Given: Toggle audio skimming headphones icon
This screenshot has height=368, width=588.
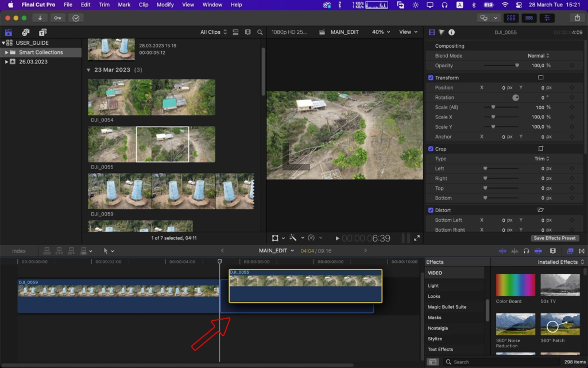Looking at the screenshot, I should 526,251.
